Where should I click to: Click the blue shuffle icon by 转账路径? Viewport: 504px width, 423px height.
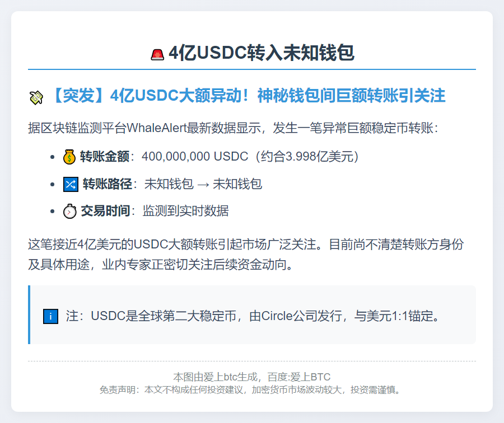coord(70,184)
